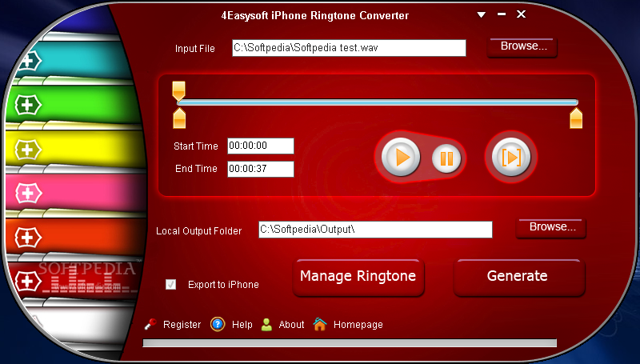The image size is (640, 364).
Task: Browse for the local output folder
Action: tap(551, 227)
